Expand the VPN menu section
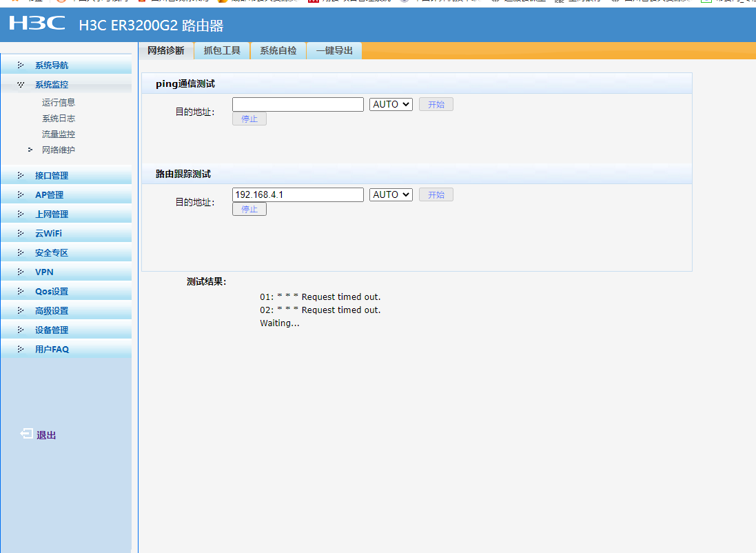This screenshot has height=553, width=756. pyautogui.click(x=66, y=272)
